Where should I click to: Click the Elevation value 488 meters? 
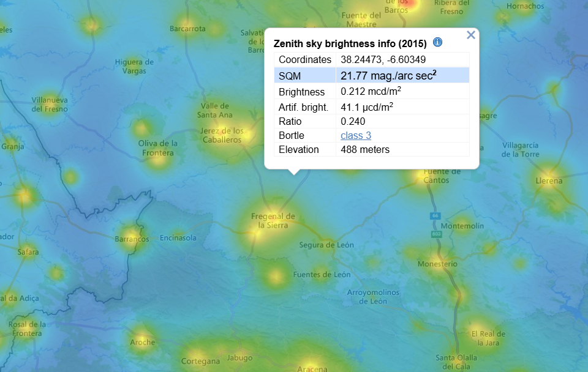(x=365, y=149)
